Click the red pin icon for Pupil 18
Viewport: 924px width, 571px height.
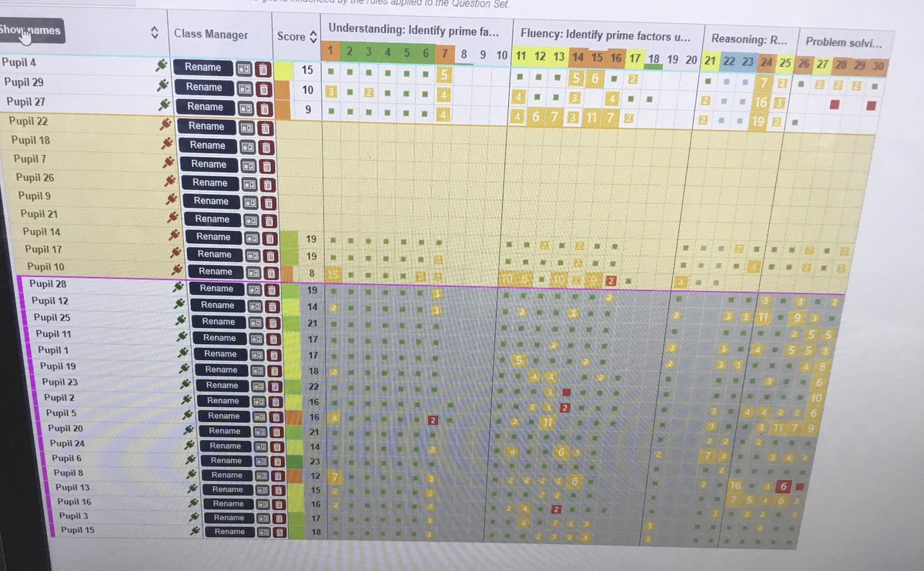tap(167, 144)
